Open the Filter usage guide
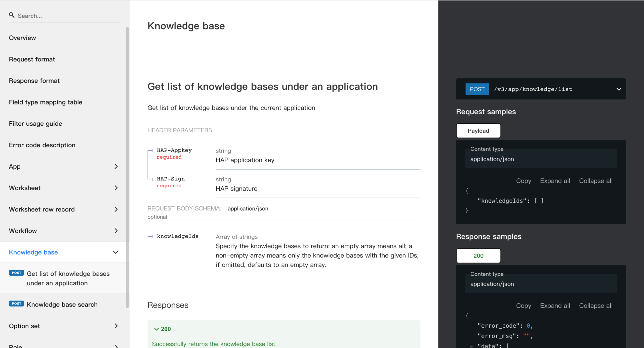The image size is (644, 348). point(35,124)
